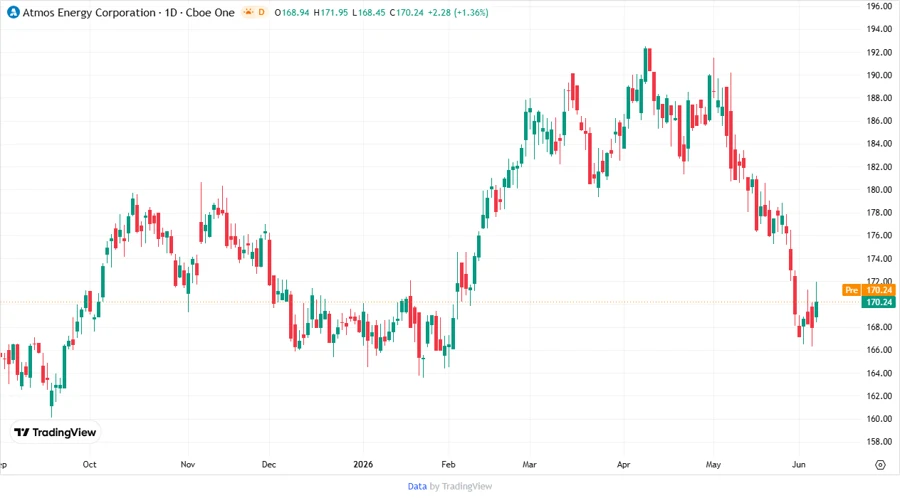Click the 'Dec' time axis label
Image resolution: width=900 pixels, height=498 pixels.
(x=269, y=464)
